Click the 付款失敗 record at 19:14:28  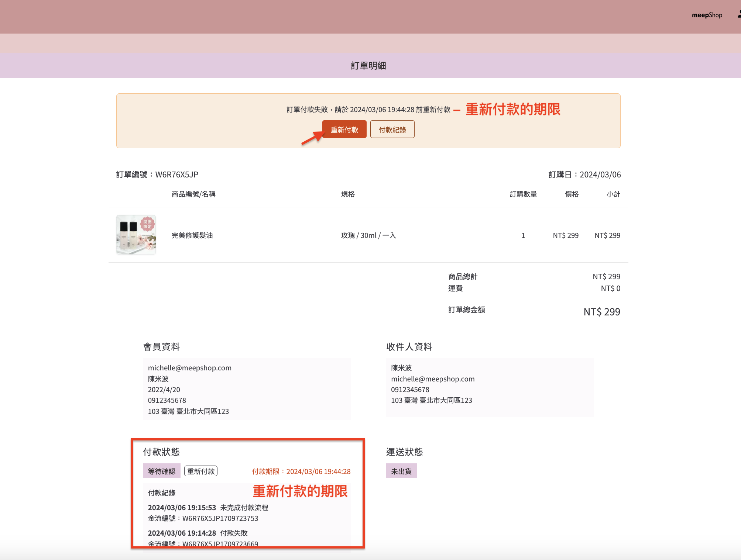(x=234, y=533)
